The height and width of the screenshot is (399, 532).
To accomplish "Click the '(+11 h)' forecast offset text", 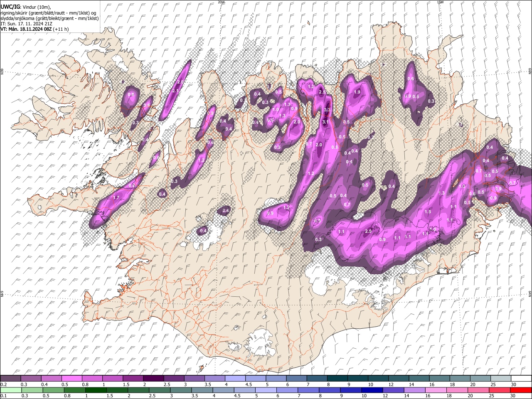I will coord(61,29).
